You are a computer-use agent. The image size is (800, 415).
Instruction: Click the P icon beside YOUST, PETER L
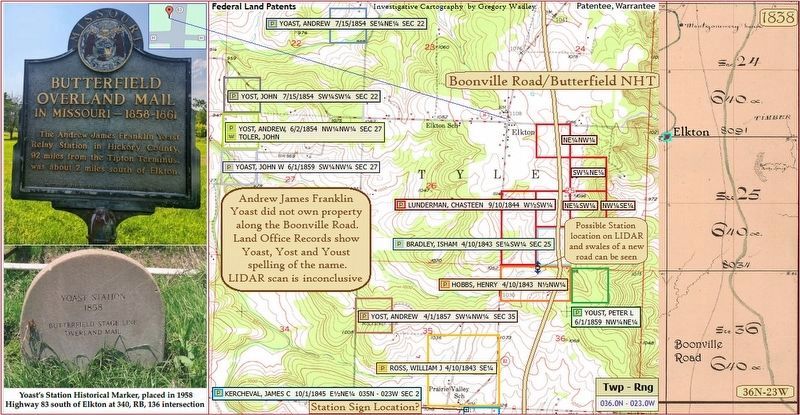578,312
